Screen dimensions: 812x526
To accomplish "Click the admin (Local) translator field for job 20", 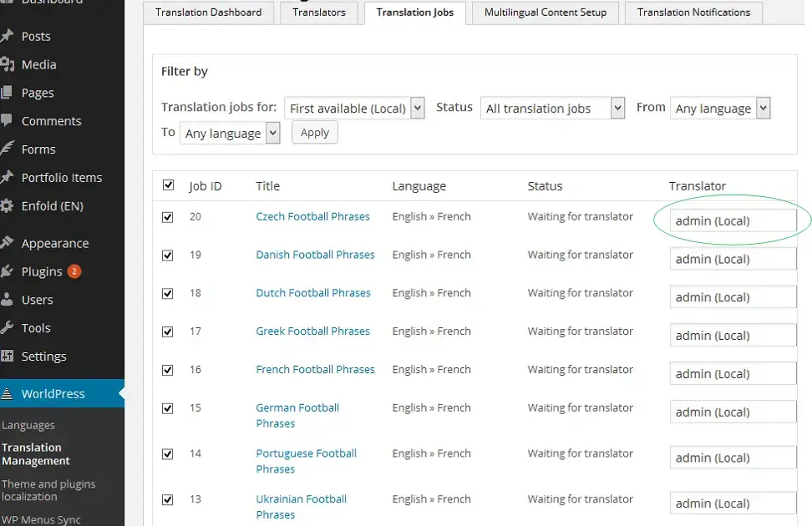I will [733, 220].
